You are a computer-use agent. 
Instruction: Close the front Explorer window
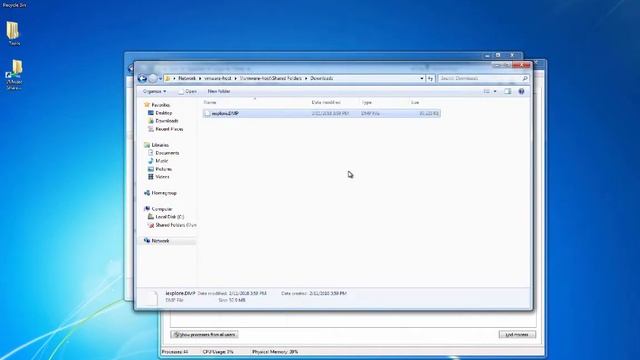(522, 65)
